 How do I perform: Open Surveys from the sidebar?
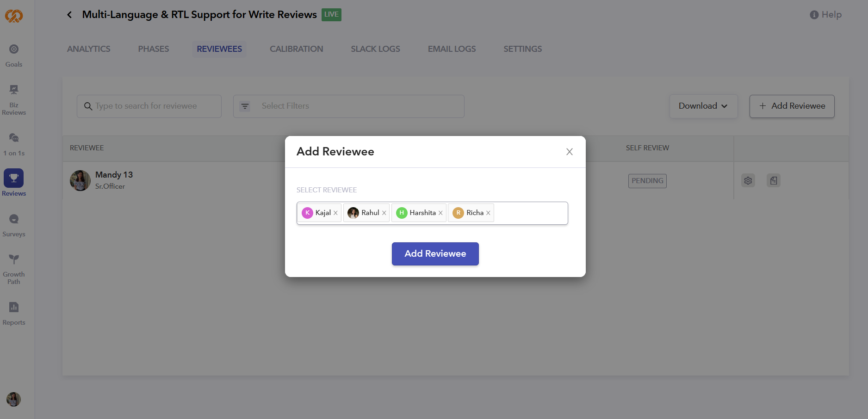[14, 225]
